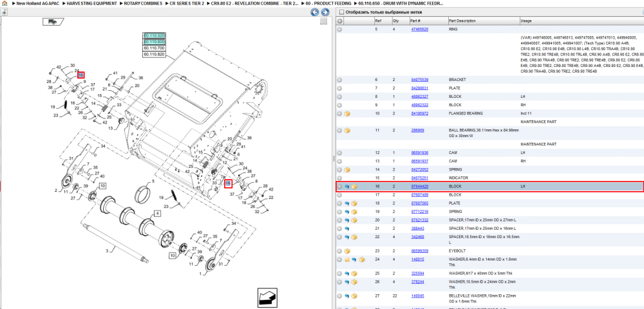The height and width of the screenshot is (309, 644).
Task: Expand the RING row 5 details
Action: tap(339, 30)
